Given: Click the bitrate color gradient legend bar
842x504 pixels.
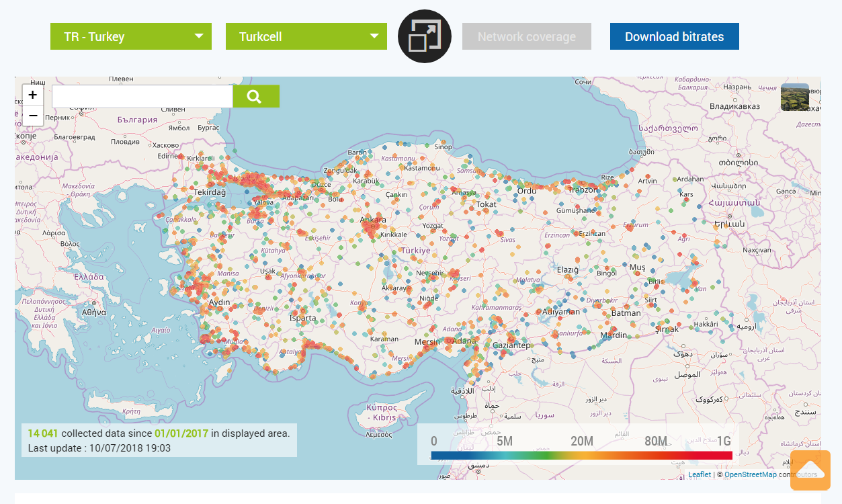Looking at the screenshot, I should tap(581, 456).
